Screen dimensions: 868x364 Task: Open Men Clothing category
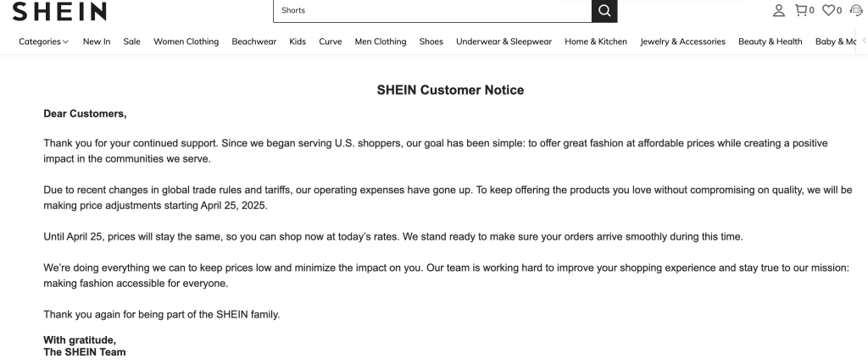[x=381, y=41]
